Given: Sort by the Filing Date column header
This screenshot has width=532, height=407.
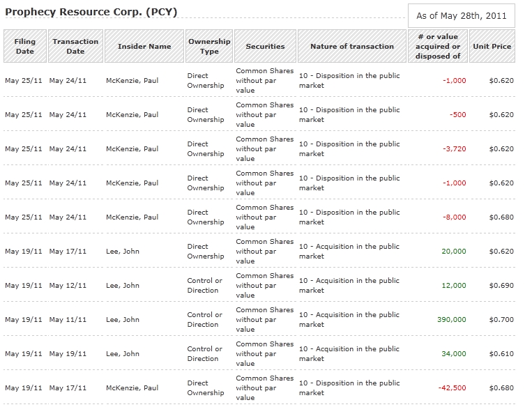Looking at the screenshot, I should point(24,47).
